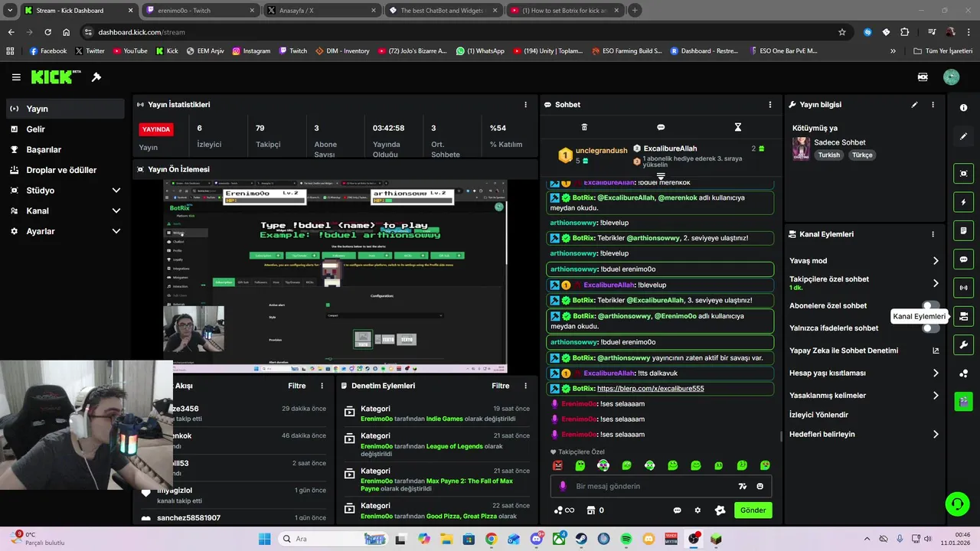Click the lightning bolt icon in right sidebar
This screenshot has width=980, height=551.
coord(963,202)
